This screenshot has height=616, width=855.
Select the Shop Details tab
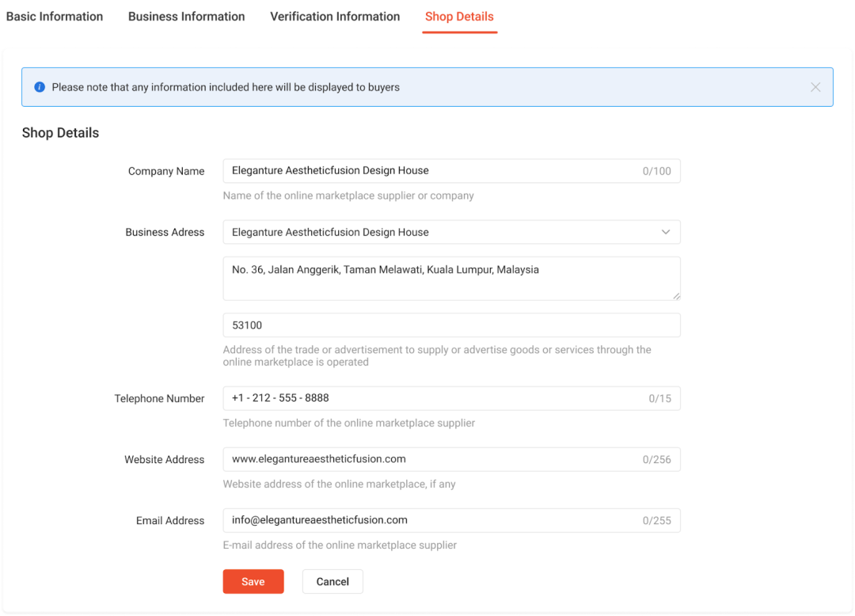(x=459, y=17)
